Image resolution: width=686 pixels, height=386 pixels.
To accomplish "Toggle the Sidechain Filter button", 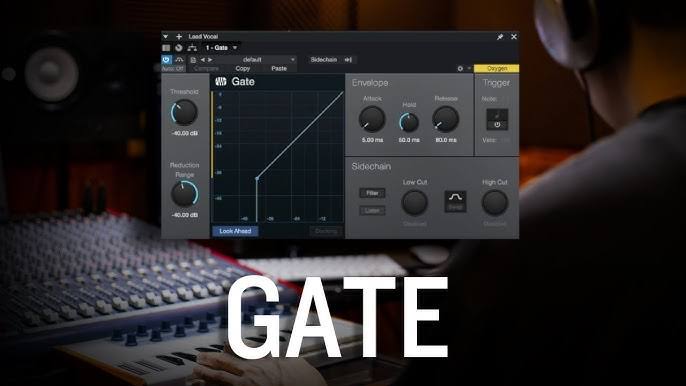I will coord(372,193).
